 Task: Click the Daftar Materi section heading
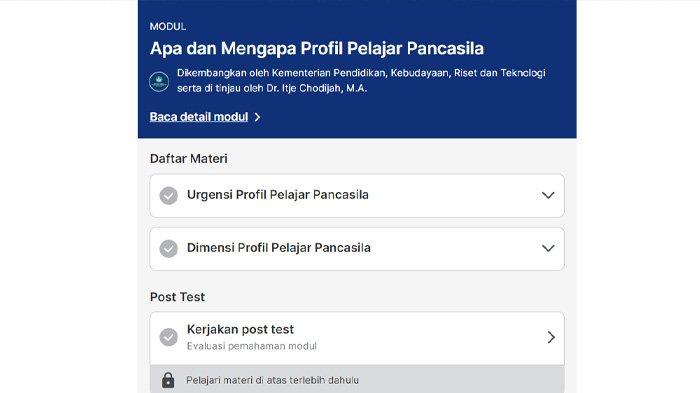(188, 159)
